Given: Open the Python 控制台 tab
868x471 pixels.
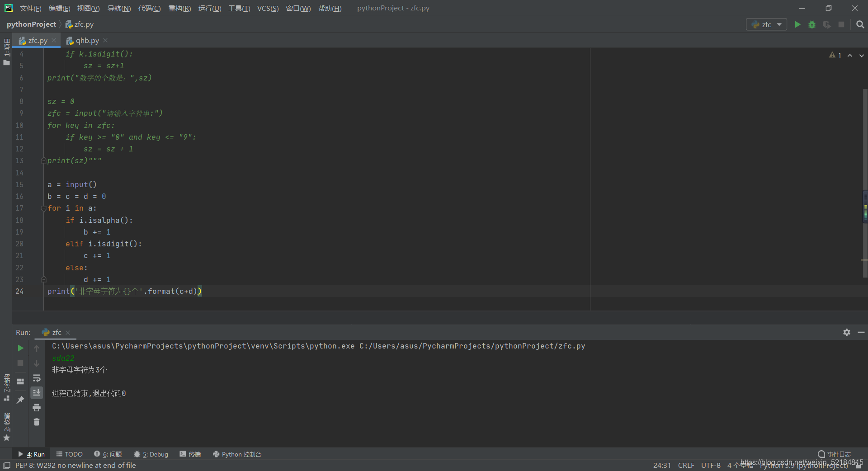Looking at the screenshot, I should coord(237,454).
